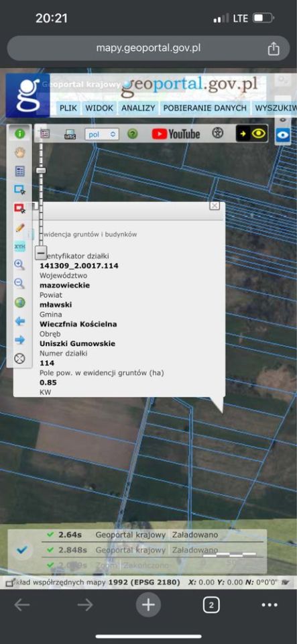Click the 2.848s Geoportal krajowy status row
297x644 pixels.
152,550
